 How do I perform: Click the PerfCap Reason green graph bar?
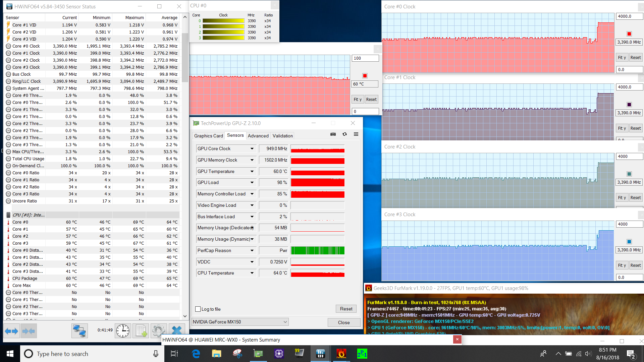click(x=318, y=250)
